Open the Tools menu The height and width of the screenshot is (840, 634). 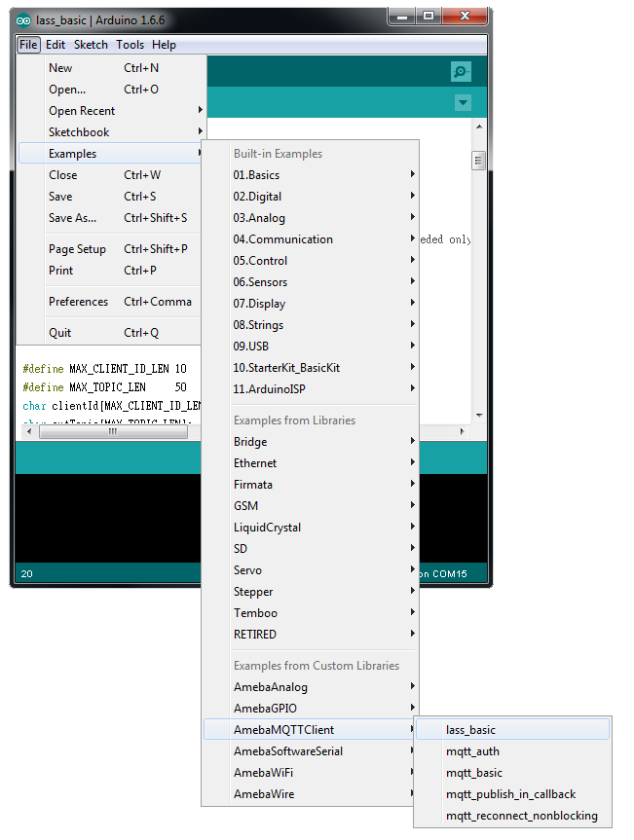coord(130,45)
